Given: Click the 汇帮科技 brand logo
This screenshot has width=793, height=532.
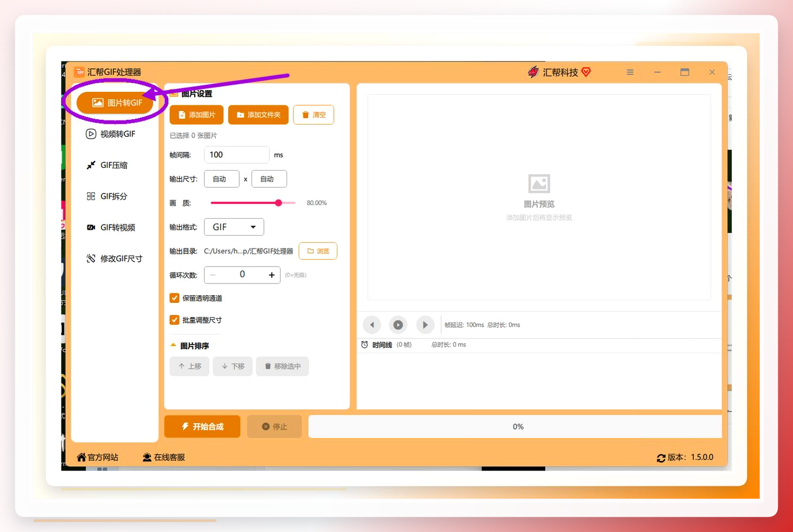Looking at the screenshot, I should (533, 72).
